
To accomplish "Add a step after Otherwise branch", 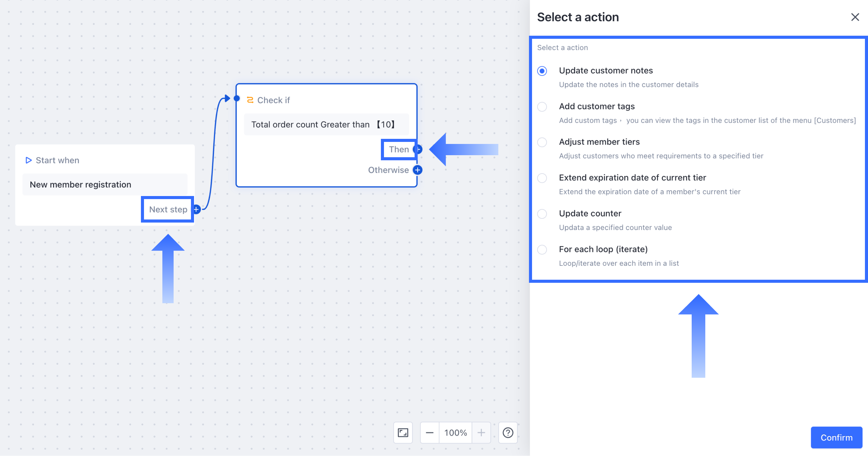I will tap(418, 170).
